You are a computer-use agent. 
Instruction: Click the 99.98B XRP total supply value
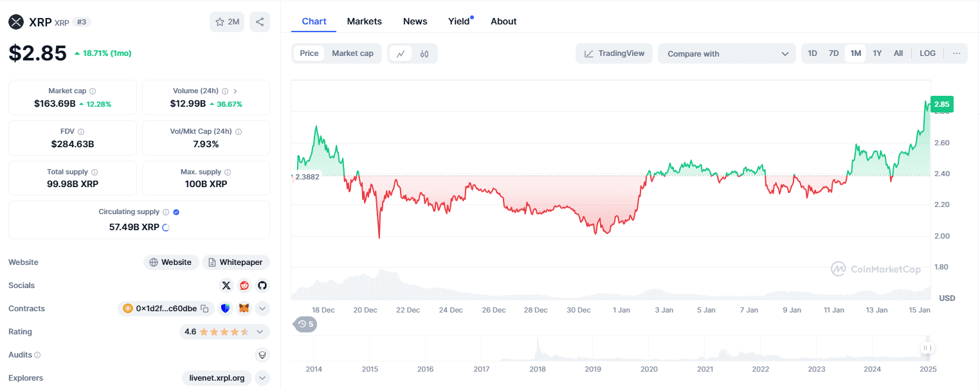(73, 184)
